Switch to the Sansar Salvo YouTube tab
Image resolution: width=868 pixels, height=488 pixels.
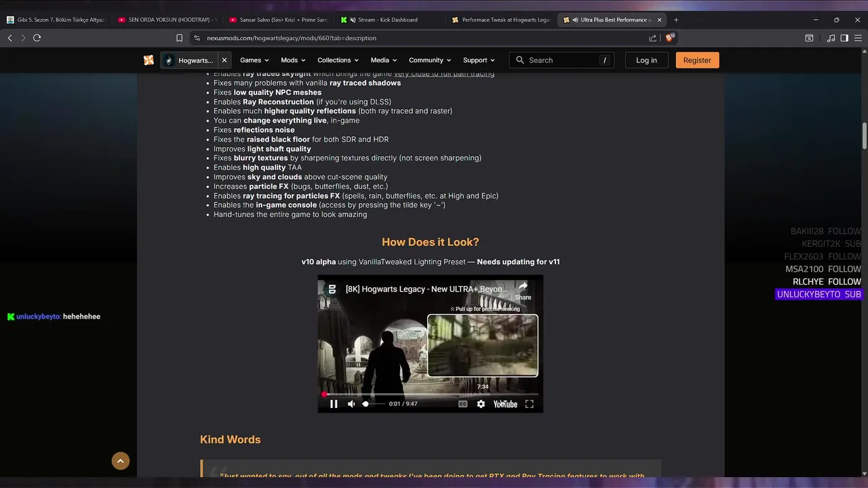279,20
